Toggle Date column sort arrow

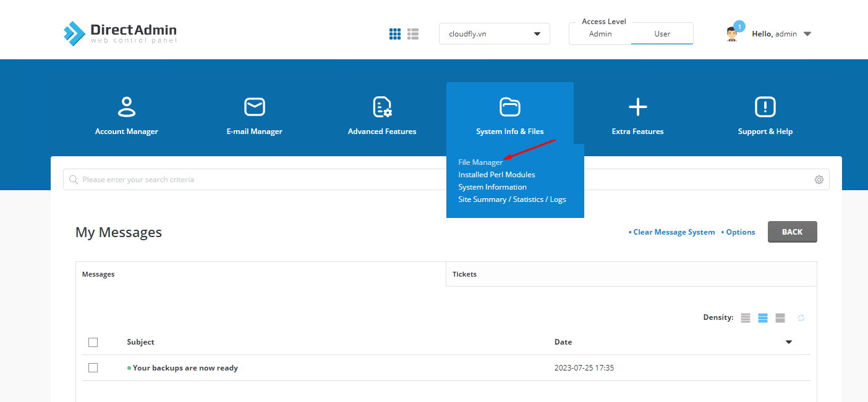point(789,342)
